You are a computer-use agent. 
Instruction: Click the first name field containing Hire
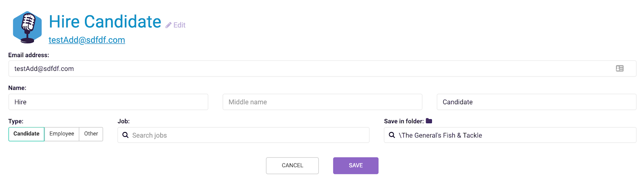pyautogui.click(x=108, y=102)
